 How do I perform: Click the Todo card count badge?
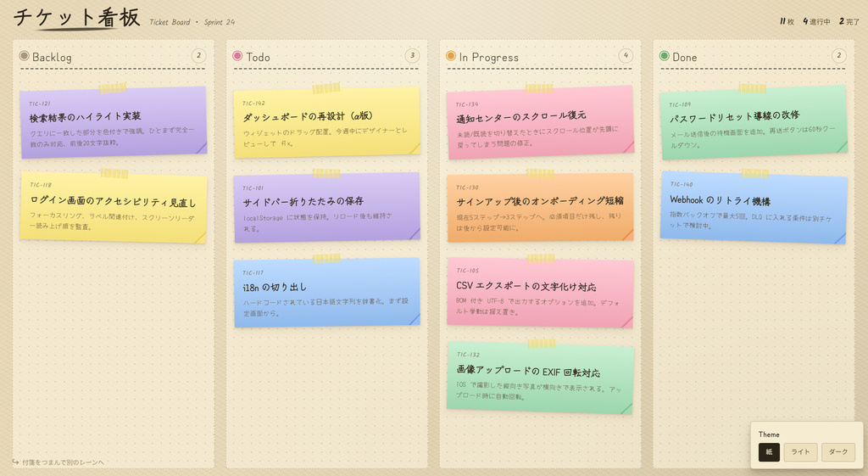[412, 56]
